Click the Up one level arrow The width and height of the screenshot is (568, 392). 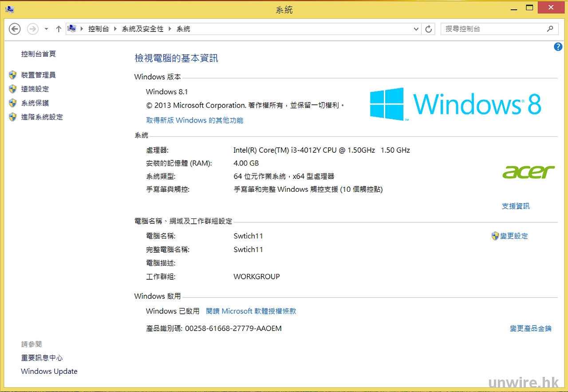click(x=58, y=29)
